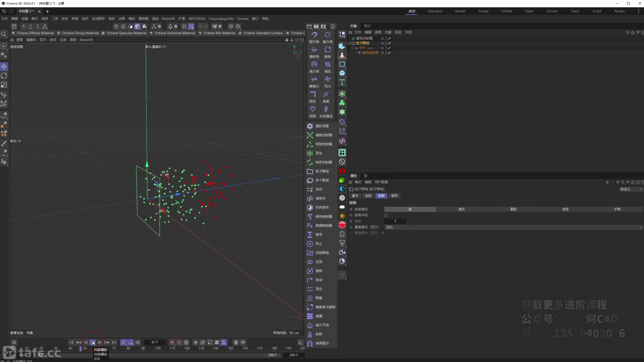Set draw mode to 箭头 arrows
Viewport: 644px width, 362px height.
[x=462, y=209]
